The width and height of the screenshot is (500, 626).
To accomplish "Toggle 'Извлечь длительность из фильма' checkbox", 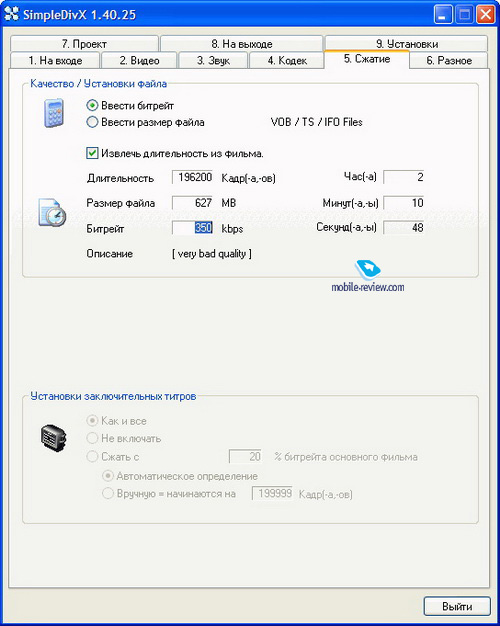I will [92, 153].
